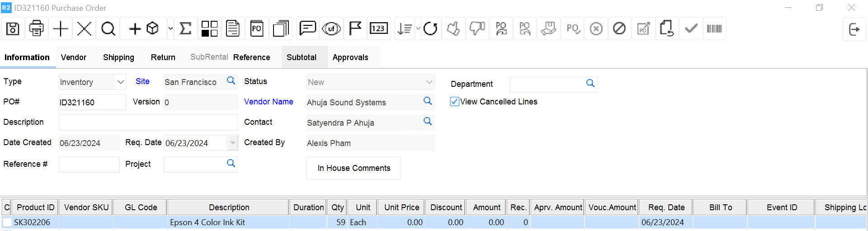Image resolution: width=868 pixels, height=231 pixels.
Task: Click into the Description input field
Action: pyautogui.click(x=148, y=123)
